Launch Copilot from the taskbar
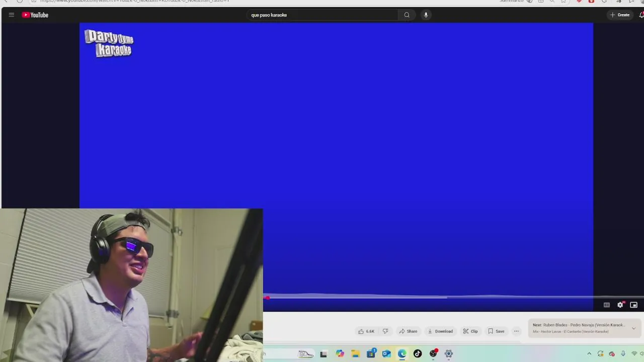 340,354
